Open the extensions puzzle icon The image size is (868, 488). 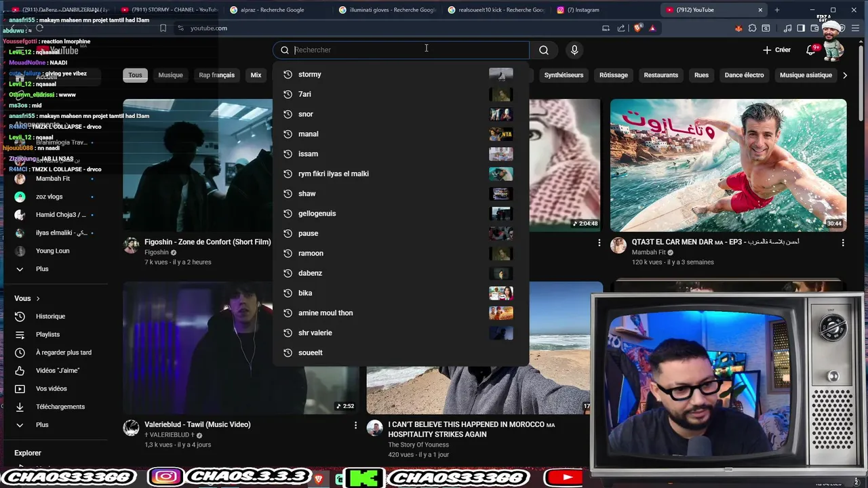click(x=752, y=28)
